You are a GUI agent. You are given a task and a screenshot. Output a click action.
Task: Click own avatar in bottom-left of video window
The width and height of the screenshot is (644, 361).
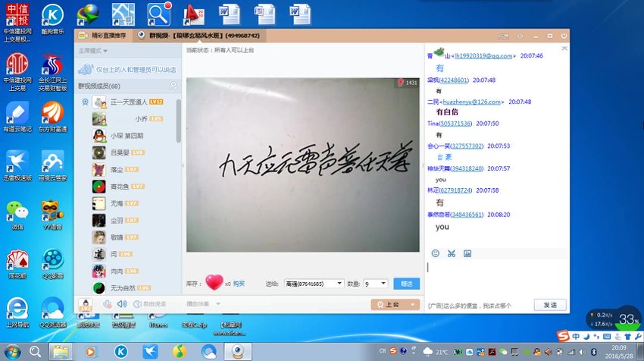point(86,305)
